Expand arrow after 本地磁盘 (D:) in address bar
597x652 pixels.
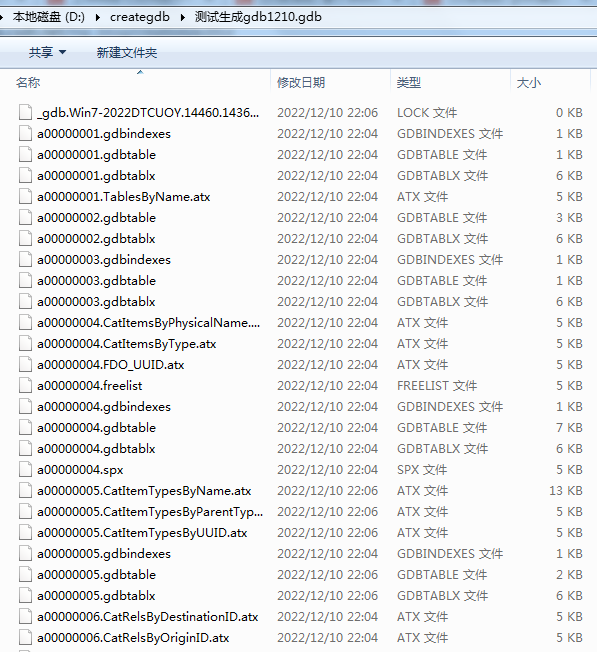pyautogui.click(x=98, y=17)
